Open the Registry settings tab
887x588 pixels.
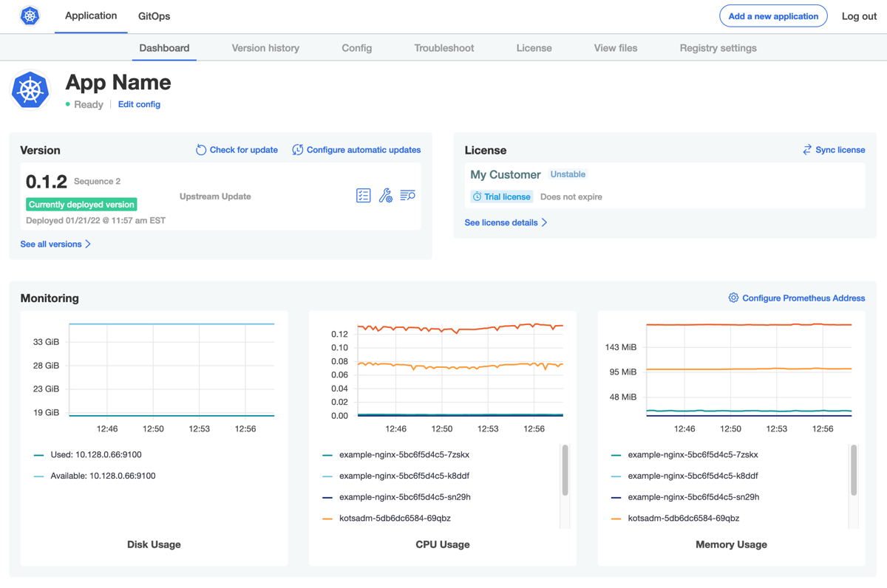tap(718, 47)
